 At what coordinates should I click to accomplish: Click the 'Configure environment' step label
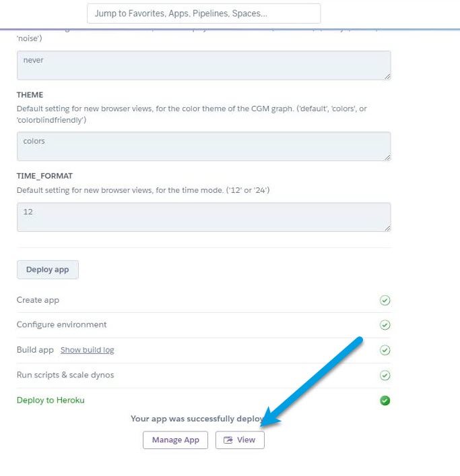61,325
